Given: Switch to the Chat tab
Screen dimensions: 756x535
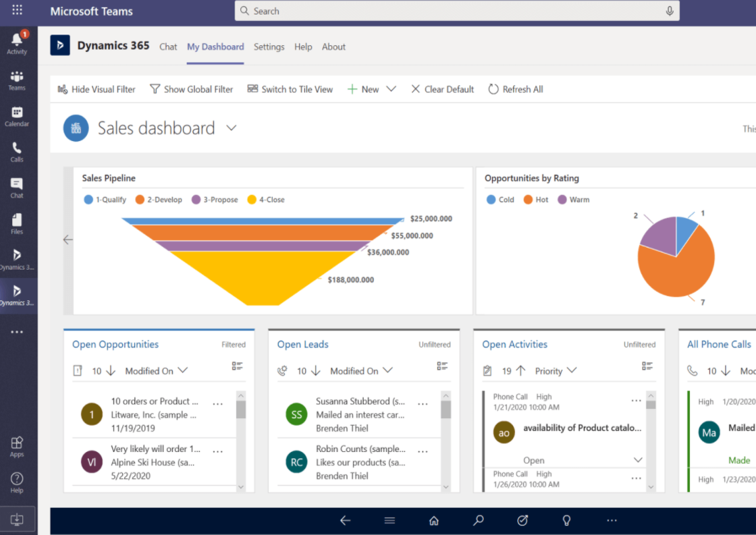Looking at the screenshot, I should [x=168, y=47].
